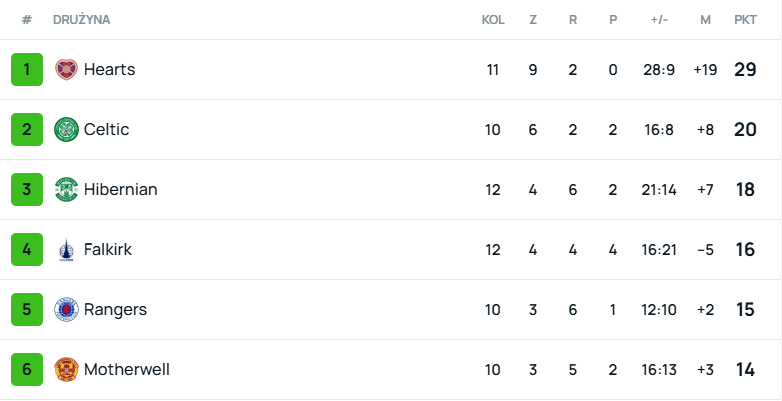Click the Celtic club crest icon
Image resolution: width=782 pixels, height=401 pixels.
(66, 130)
